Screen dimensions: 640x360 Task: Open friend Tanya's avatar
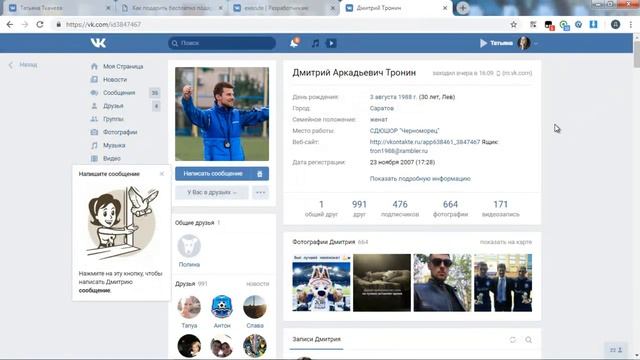tap(189, 307)
